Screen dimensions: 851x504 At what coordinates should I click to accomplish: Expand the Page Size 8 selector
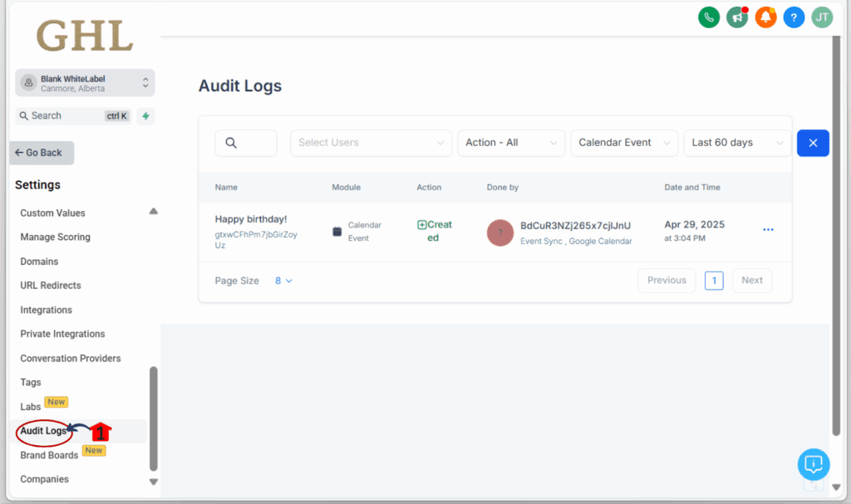click(283, 281)
